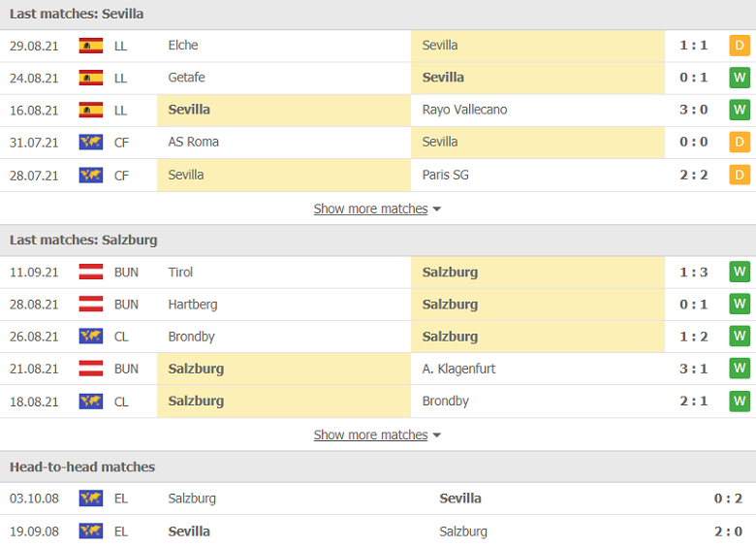Select the 19.09.08 head-to-head match row

click(x=378, y=531)
